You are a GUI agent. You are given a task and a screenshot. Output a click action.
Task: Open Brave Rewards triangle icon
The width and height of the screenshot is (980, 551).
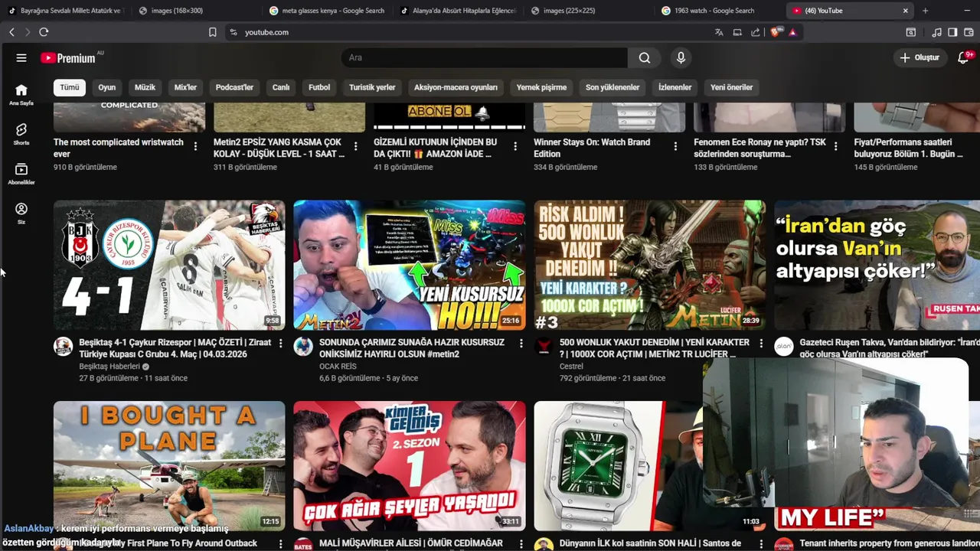tap(792, 32)
